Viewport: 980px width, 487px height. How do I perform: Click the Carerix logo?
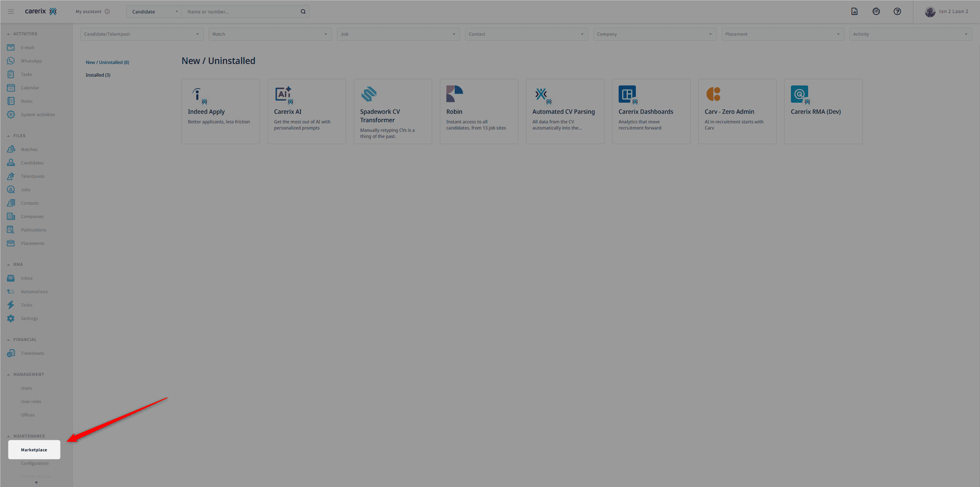(x=41, y=11)
